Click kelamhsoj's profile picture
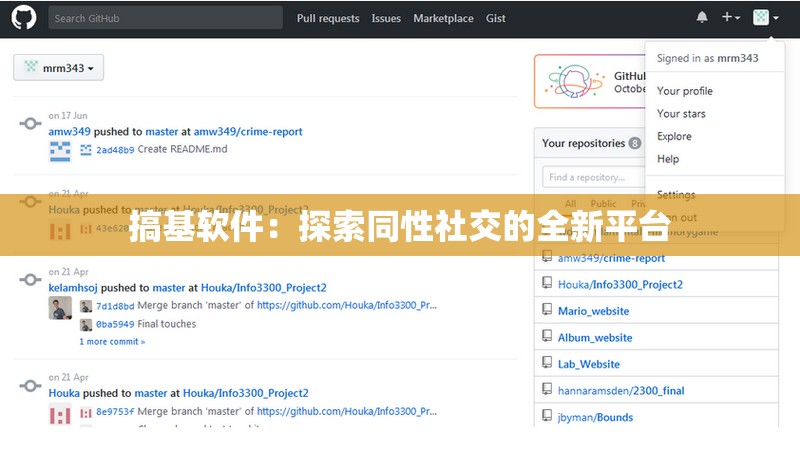Image resolution: width=800 pixels, height=451 pixels. tap(60, 307)
